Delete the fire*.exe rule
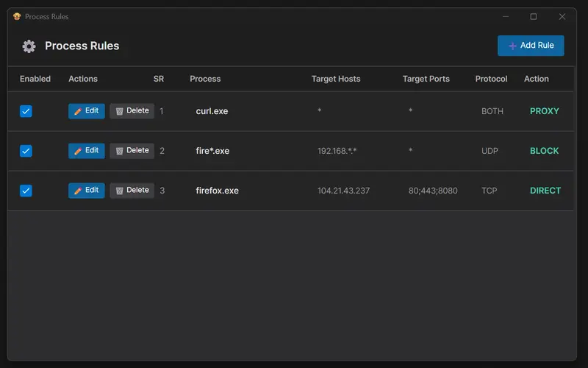 [132, 151]
